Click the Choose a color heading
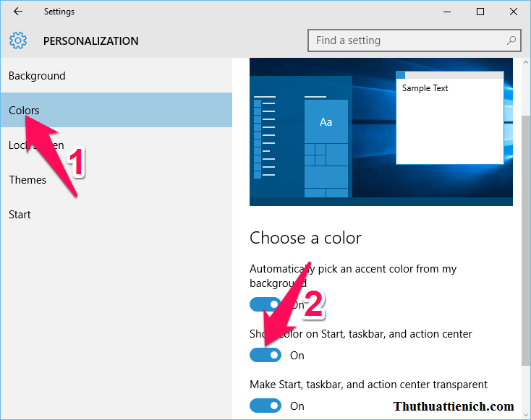The image size is (531, 420). click(305, 238)
